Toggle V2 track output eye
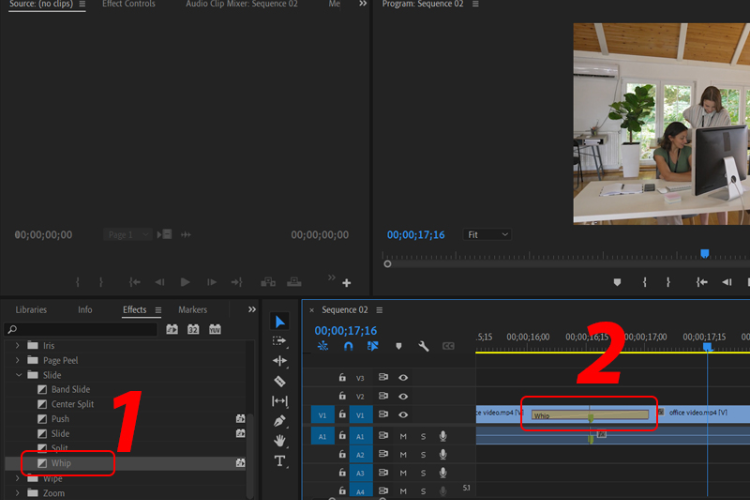 point(403,396)
